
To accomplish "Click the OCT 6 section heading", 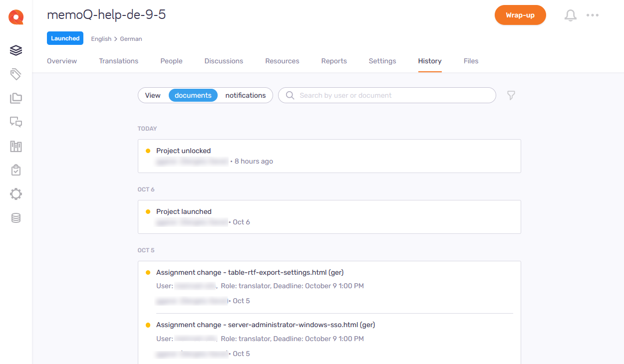I will (146, 189).
